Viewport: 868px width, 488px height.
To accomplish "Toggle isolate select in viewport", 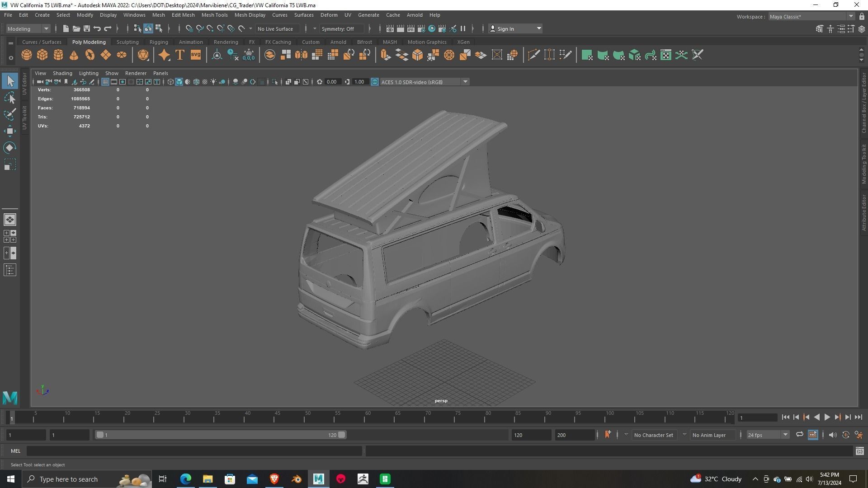I will 275,82.
